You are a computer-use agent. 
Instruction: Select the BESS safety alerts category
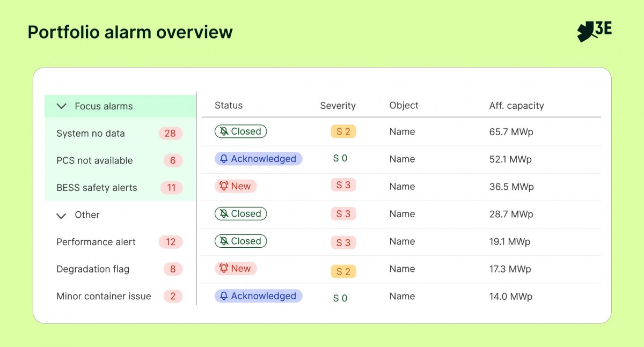[120, 188]
